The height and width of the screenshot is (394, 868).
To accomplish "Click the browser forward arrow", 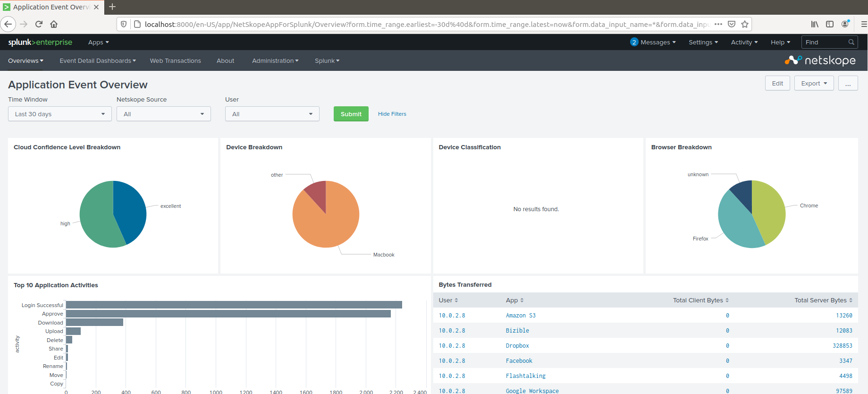I will 24,24.
